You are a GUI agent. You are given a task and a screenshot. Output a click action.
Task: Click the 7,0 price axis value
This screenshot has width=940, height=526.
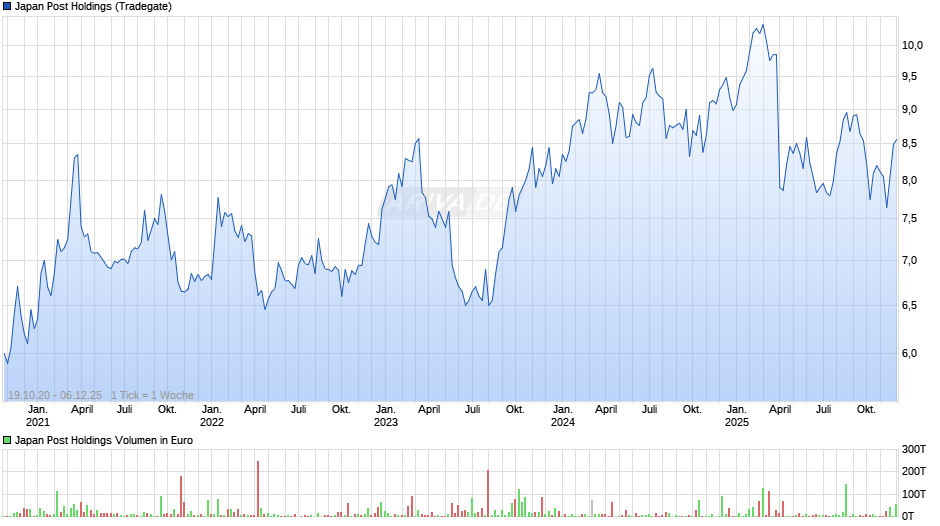point(909,260)
